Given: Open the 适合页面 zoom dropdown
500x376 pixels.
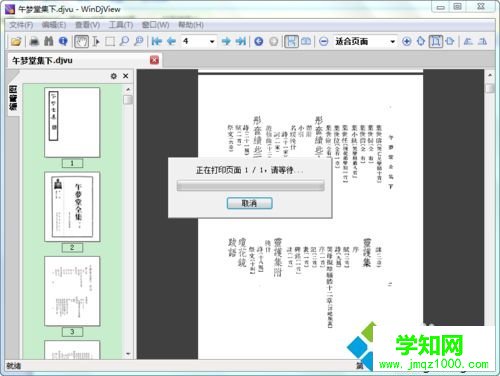Looking at the screenshot, I should pos(392,42).
